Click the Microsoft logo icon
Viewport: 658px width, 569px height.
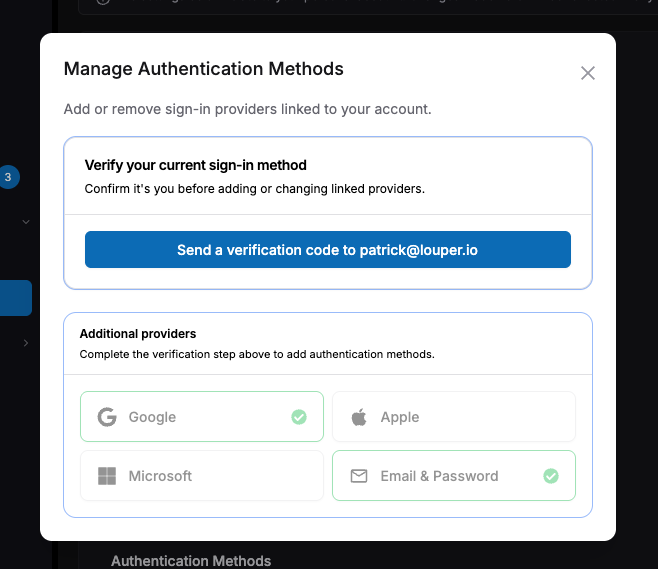[107, 476]
